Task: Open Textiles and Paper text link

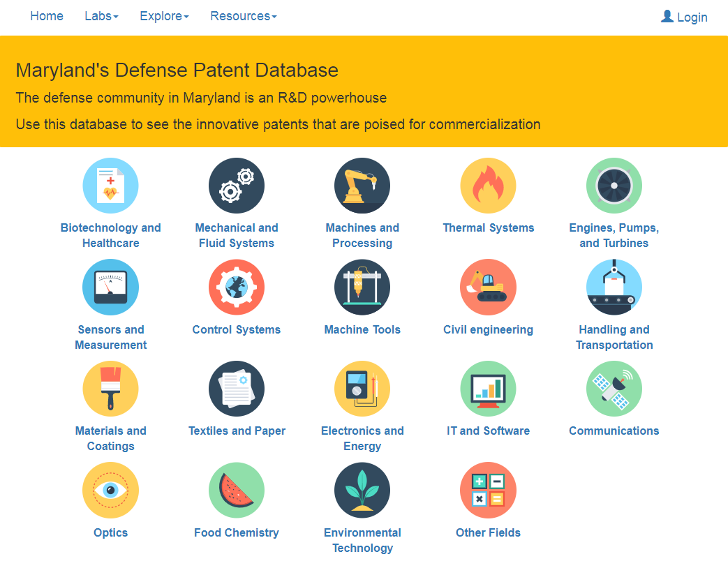Action: tap(237, 431)
